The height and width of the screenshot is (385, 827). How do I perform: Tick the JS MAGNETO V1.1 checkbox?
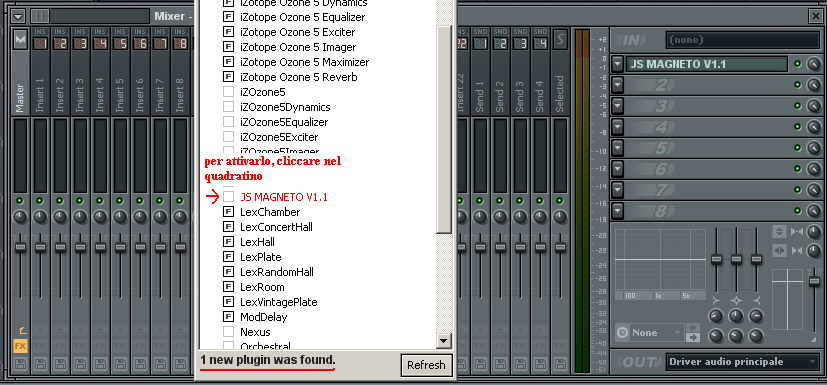(228, 197)
